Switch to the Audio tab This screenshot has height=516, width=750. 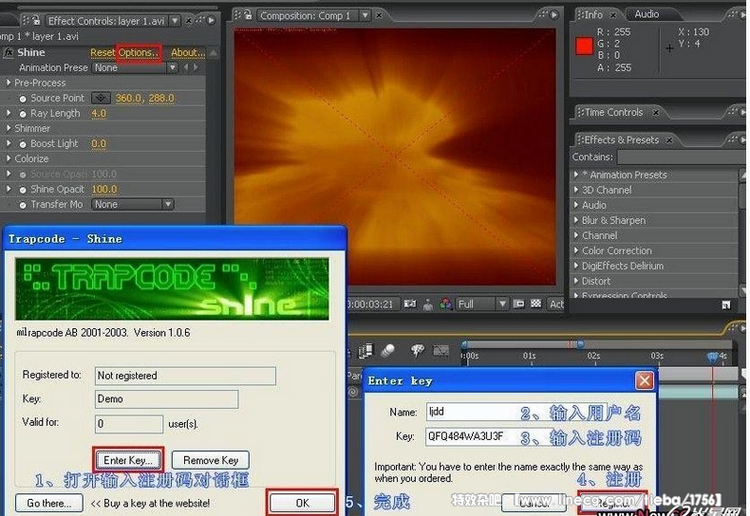pyautogui.click(x=647, y=14)
